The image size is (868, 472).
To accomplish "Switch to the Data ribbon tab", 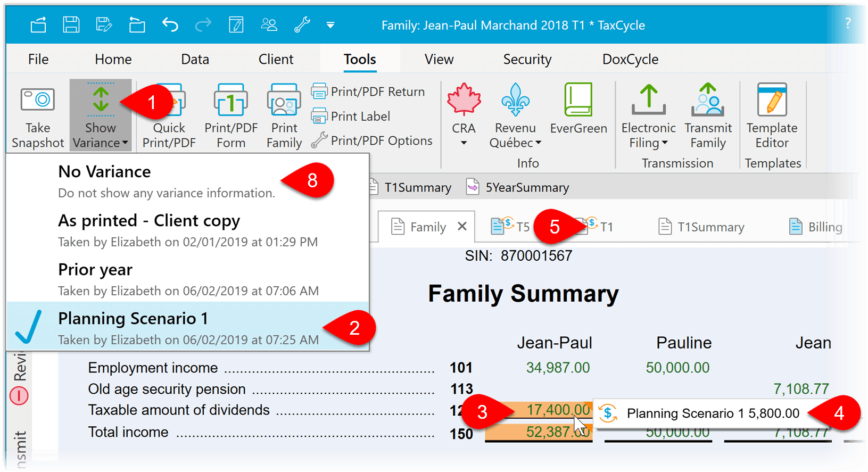I will click(195, 59).
